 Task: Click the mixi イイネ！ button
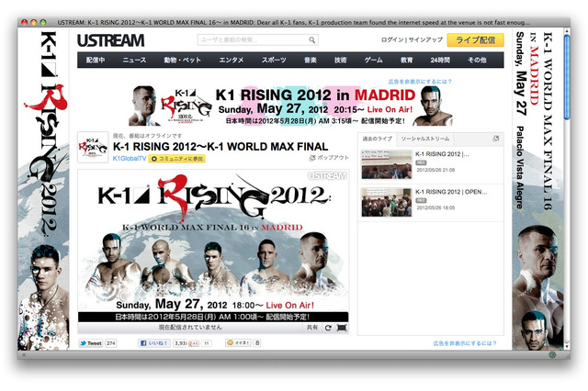coord(238,342)
